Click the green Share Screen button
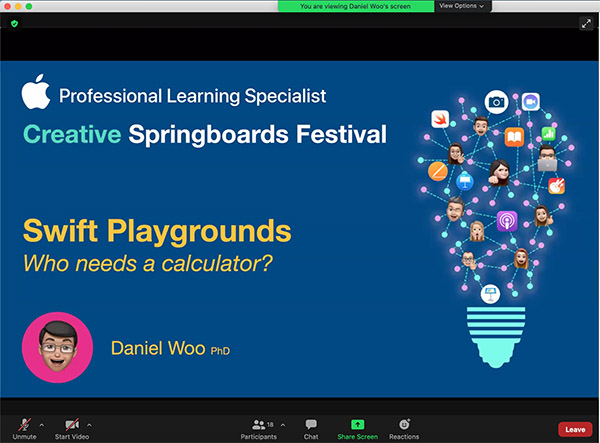The width and height of the screenshot is (600, 443). click(x=357, y=429)
